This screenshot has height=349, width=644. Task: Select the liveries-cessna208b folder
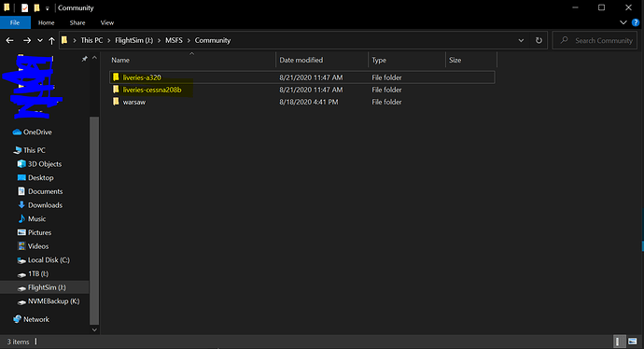(x=302, y=90)
